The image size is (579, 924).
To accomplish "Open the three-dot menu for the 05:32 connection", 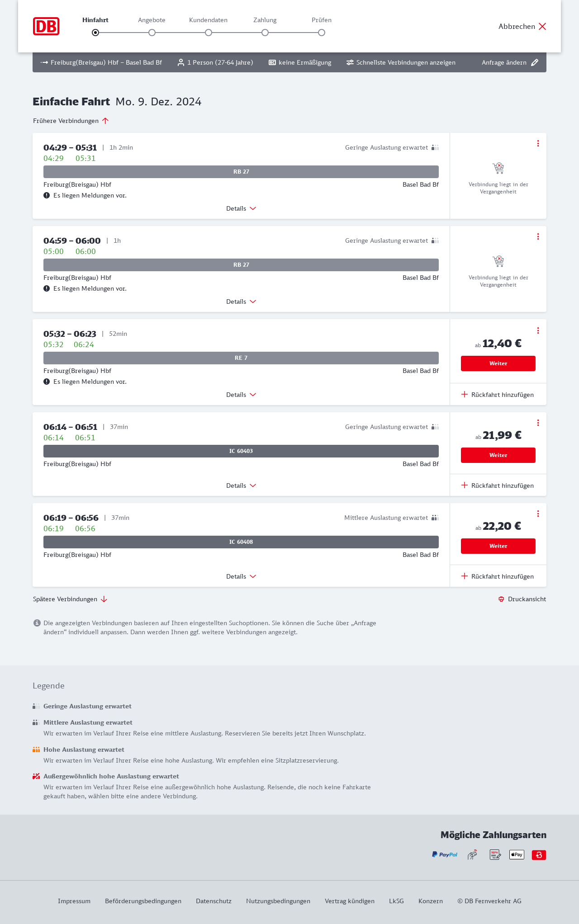I will tap(538, 330).
